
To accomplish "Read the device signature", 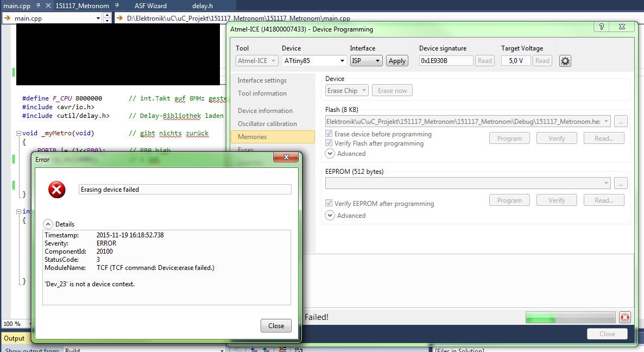I will tap(485, 61).
